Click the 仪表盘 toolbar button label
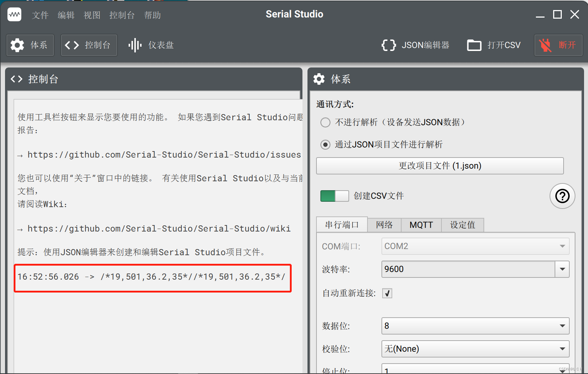The width and height of the screenshot is (588, 374). click(x=161, y=45)
